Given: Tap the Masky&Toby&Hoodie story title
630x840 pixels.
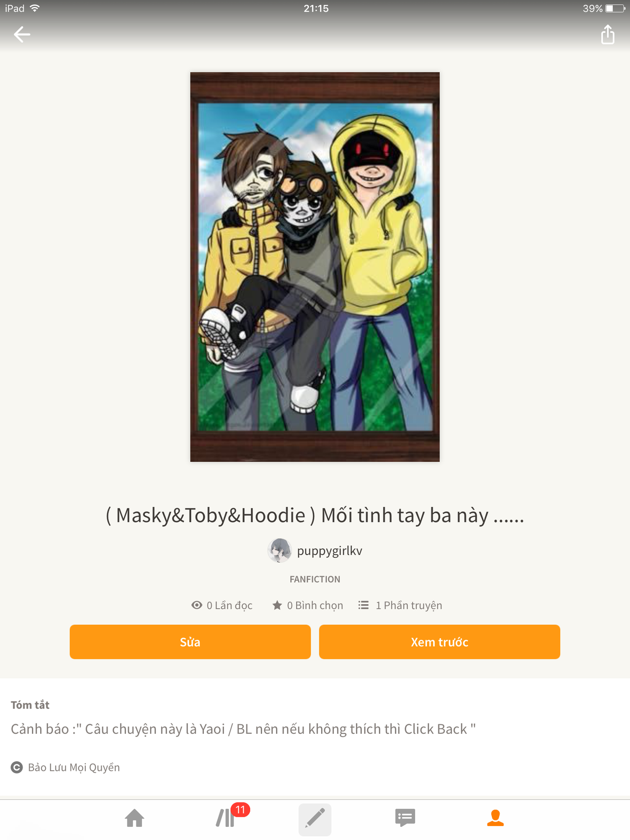Looking at the screenshot, I should click(315, 515).
